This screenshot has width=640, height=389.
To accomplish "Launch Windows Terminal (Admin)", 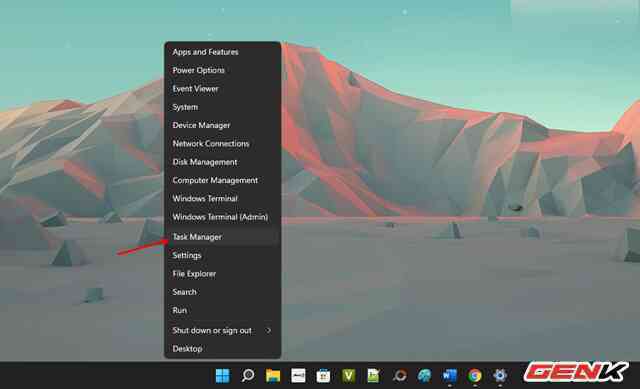I will 222,217.
